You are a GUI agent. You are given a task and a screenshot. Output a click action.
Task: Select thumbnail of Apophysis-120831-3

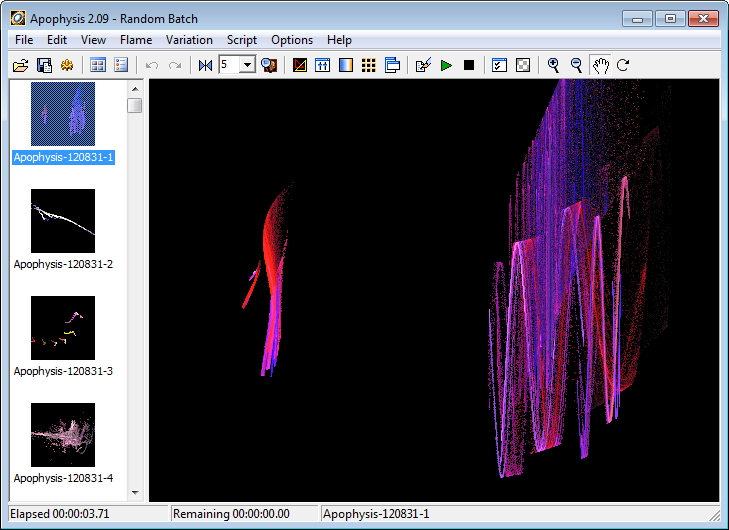pyautogui.click(x=63, y=328)
